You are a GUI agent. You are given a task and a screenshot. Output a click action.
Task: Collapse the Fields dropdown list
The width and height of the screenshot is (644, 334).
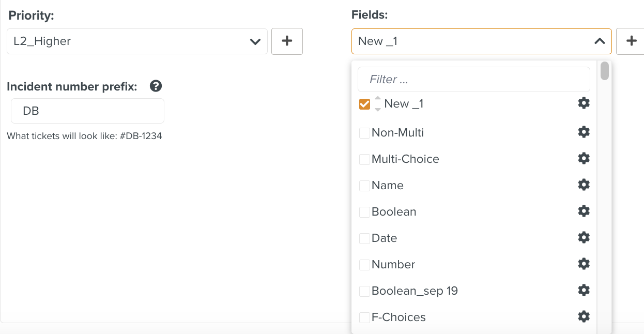pos(599,41)
